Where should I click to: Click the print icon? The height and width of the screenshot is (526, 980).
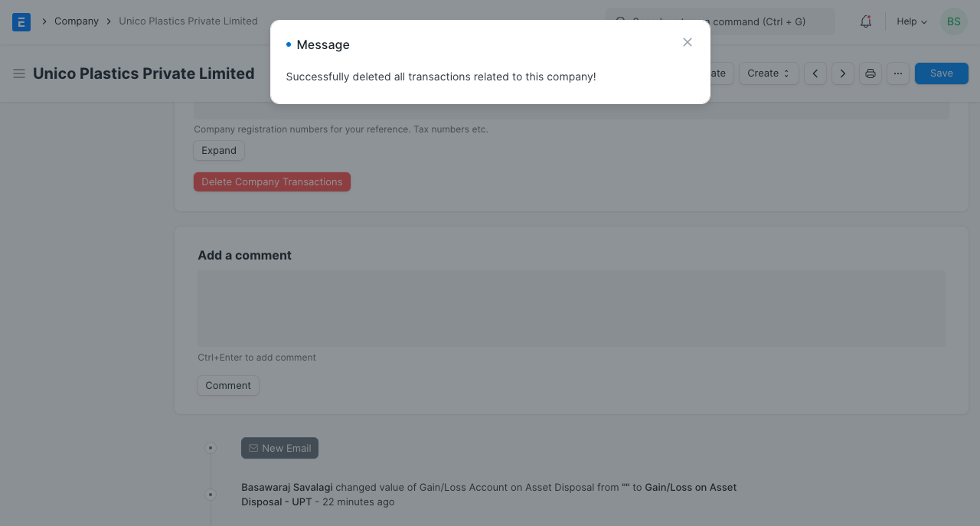[871, 74]
